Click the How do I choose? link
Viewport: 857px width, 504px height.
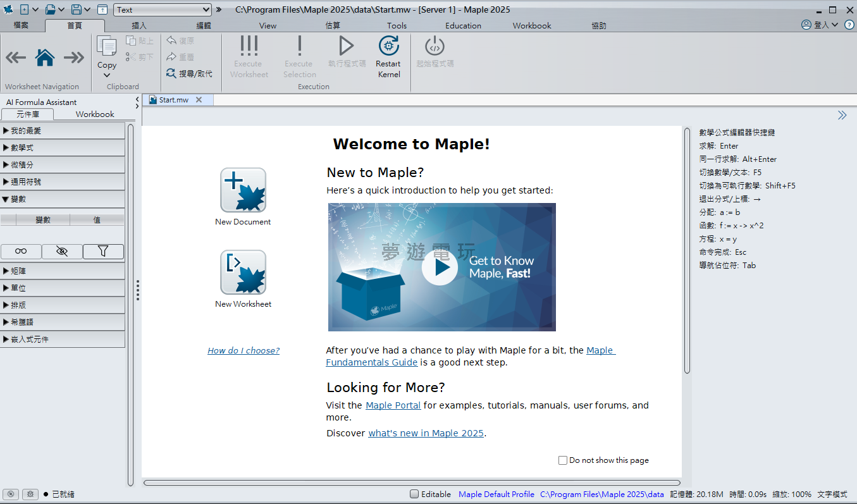[x=244, y=350]
